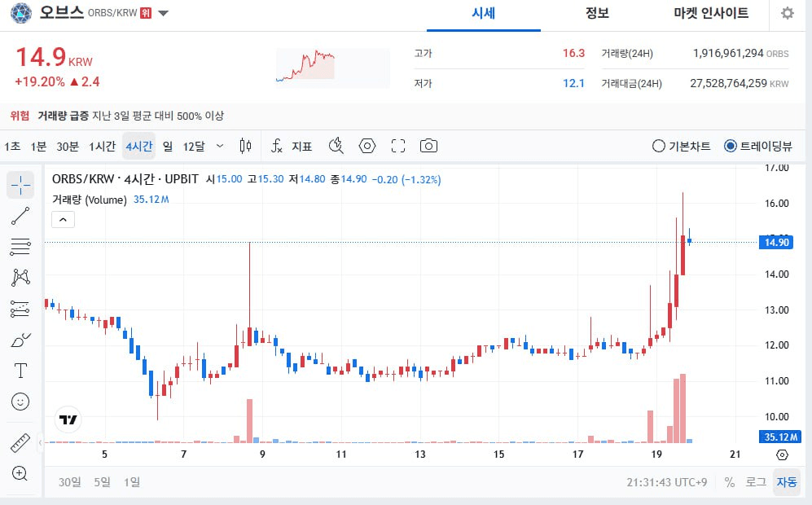Enter fullscreen chart mode

[x=398, y=146]
